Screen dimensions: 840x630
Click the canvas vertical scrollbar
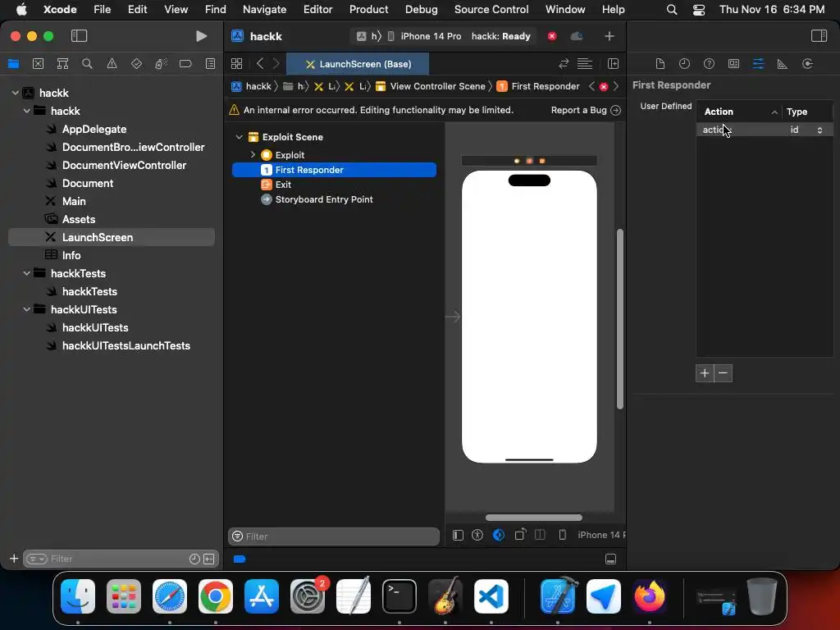point(620,319)
